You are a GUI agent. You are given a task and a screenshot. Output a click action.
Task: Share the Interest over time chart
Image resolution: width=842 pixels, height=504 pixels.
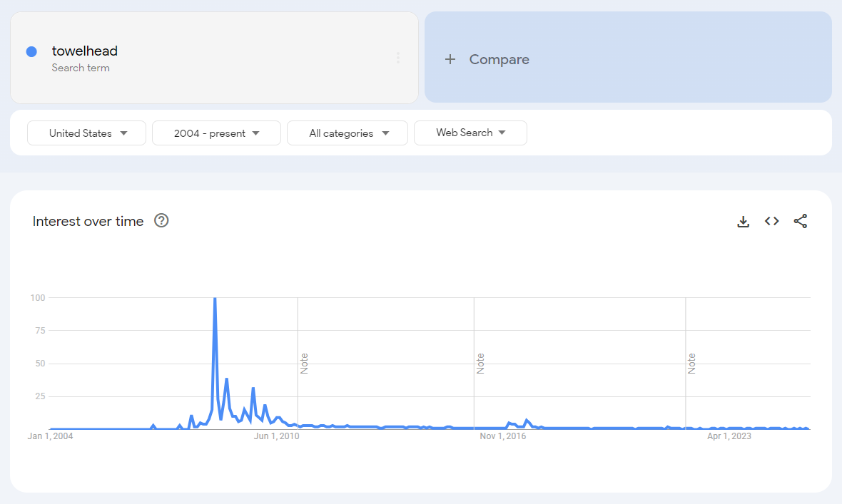click(800, 221)
